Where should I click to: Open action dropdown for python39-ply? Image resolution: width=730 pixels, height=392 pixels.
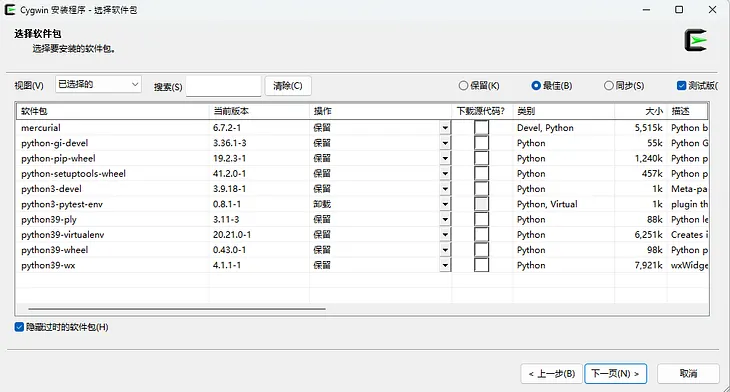445,219
